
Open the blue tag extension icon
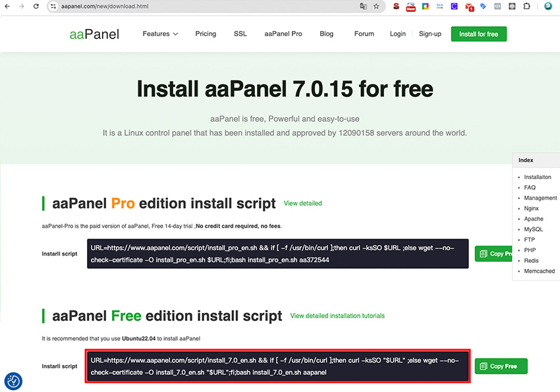click(483, 6)
